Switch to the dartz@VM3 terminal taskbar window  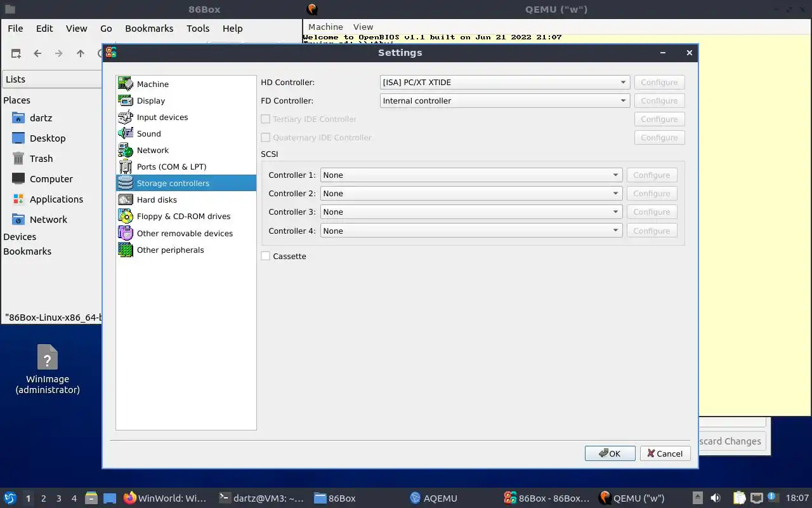click(x=261, y=498)
